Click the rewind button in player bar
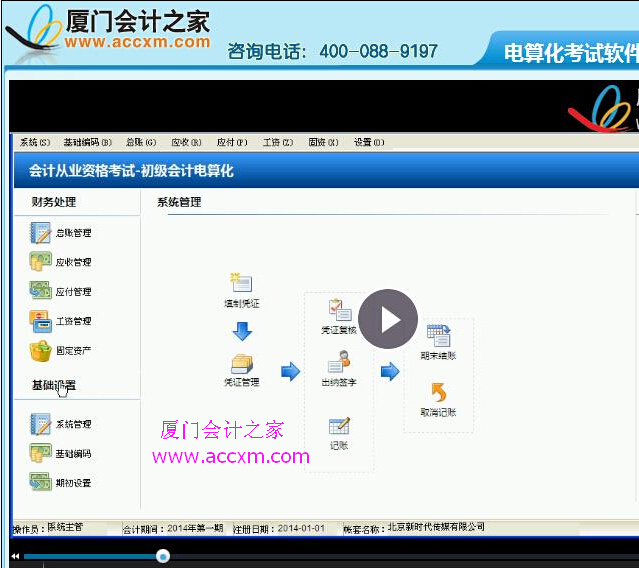 15,556
